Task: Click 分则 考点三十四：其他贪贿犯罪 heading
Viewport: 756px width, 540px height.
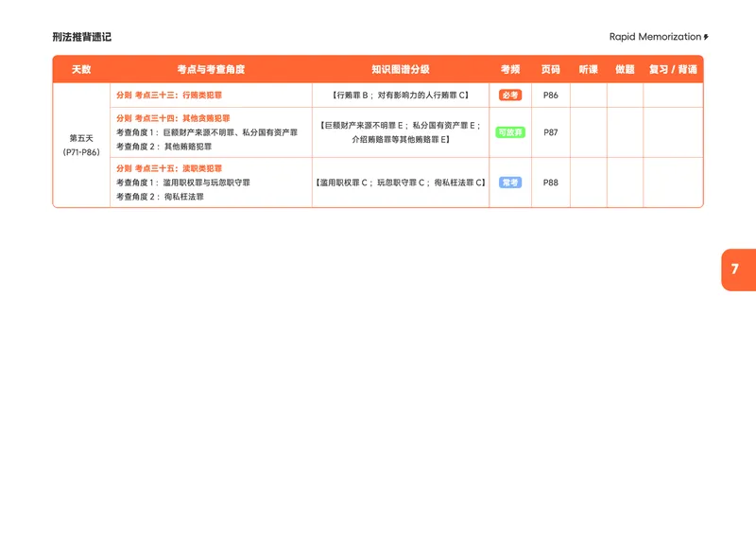Action: (x=173, y=118)
